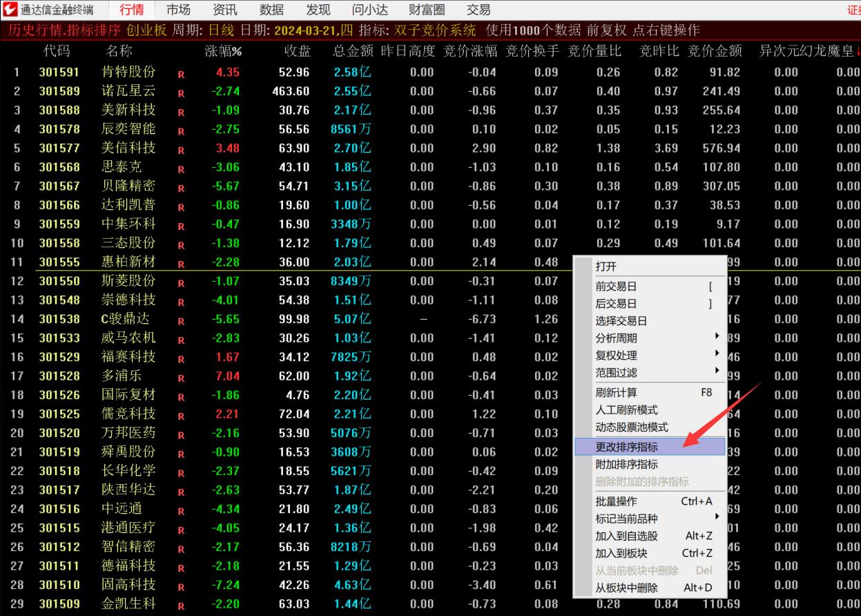The image size is (861, 616).
Task: Click the 通达信 app logo icon
Action: click(x=10, y=10)
